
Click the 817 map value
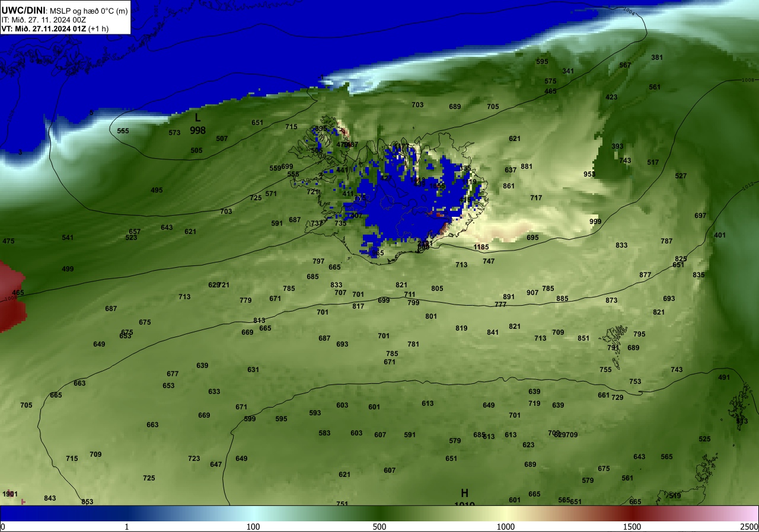pyautogui.click(x=358, y=306)
